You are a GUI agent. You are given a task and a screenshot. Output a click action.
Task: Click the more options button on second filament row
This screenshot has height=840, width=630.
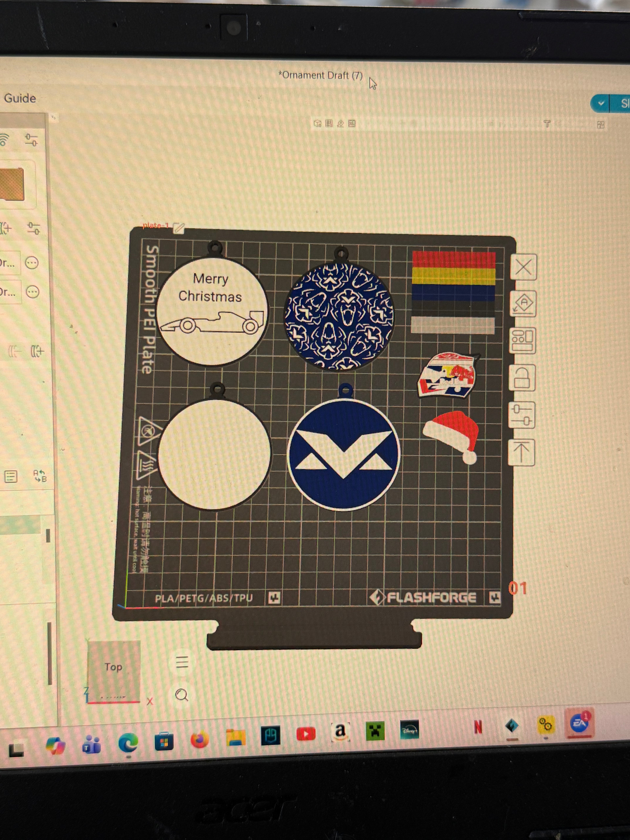[x=33, y=292]
